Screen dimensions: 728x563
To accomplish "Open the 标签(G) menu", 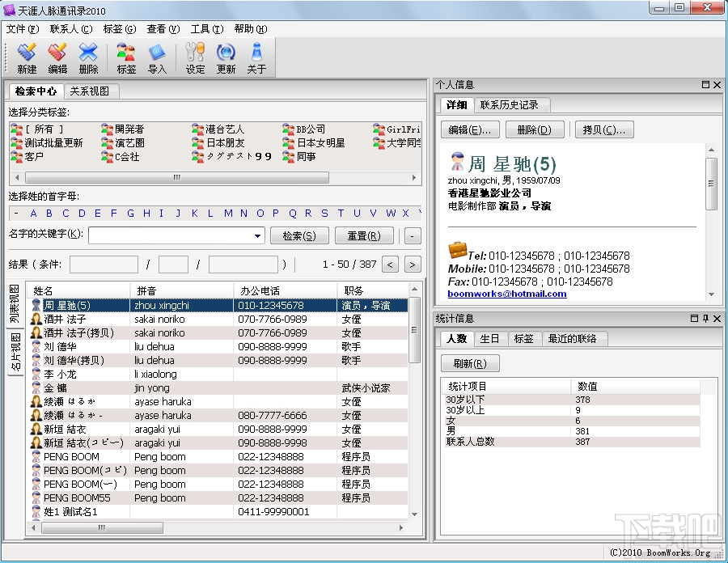I will point(120,29).
